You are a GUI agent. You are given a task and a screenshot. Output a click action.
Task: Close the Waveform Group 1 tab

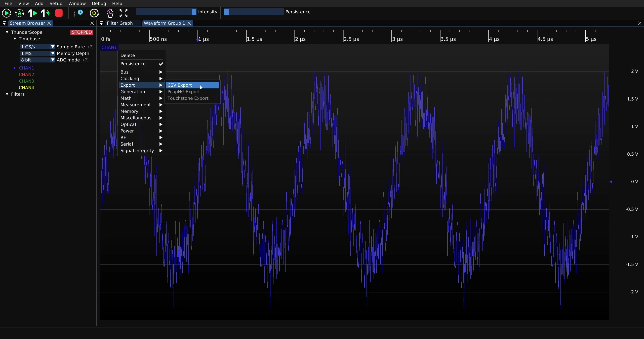[x=189, y=23]
